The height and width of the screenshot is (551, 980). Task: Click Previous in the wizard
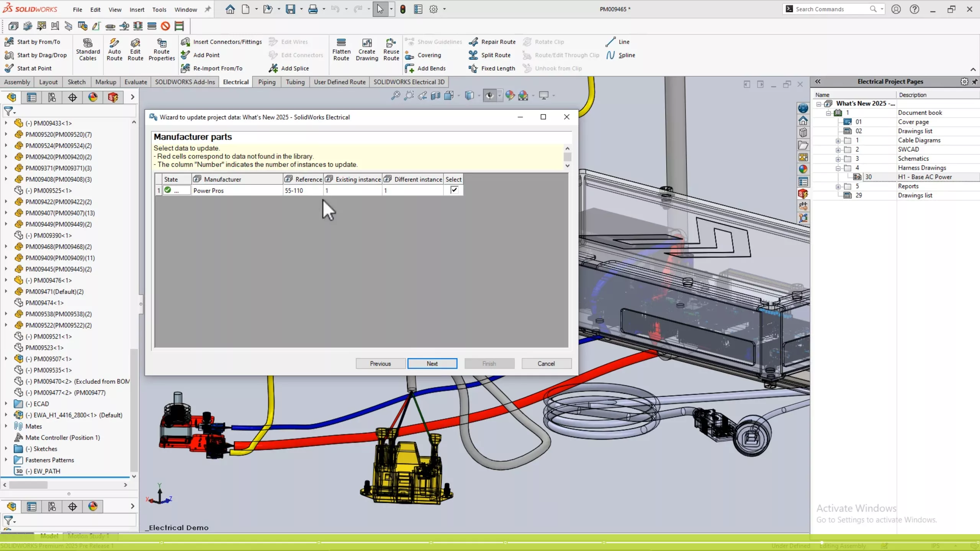(x=380, y=364)
